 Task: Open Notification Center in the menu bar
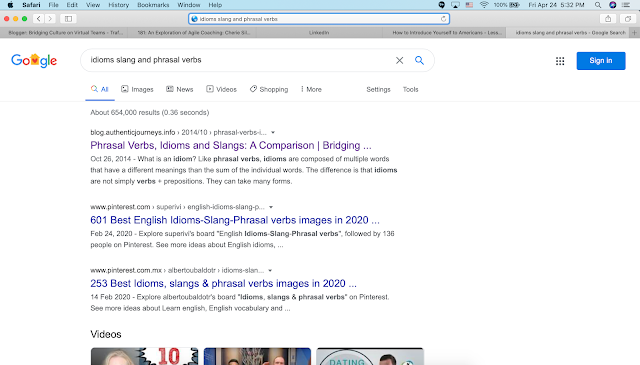click(x=626, y=5)
